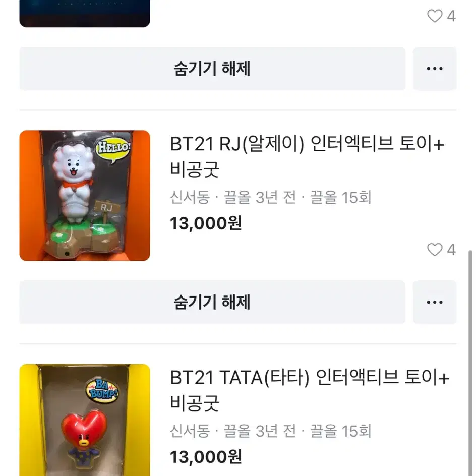Open BT21 RJ(알제이) listing title
This screenshot has width=476, height=476.
coord(307,156)
